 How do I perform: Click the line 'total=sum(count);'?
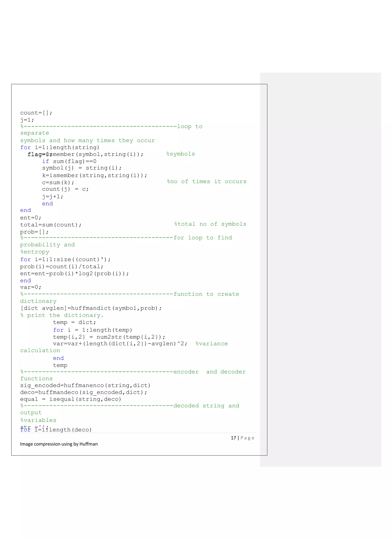point(51,225)
